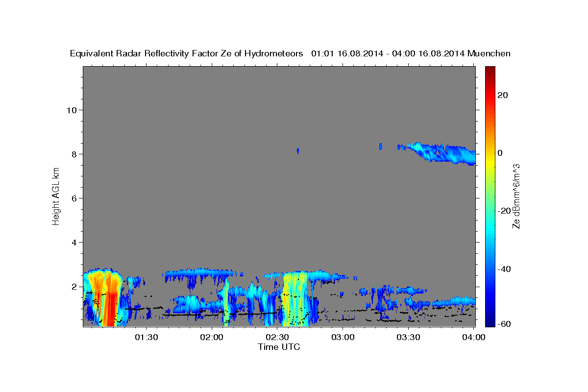Click the colorbar tick value "-60"

[x=505, y=324]
